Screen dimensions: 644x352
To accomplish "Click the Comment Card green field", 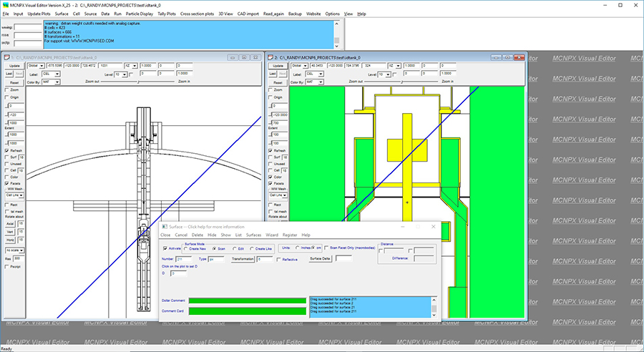I will [248, 311].
